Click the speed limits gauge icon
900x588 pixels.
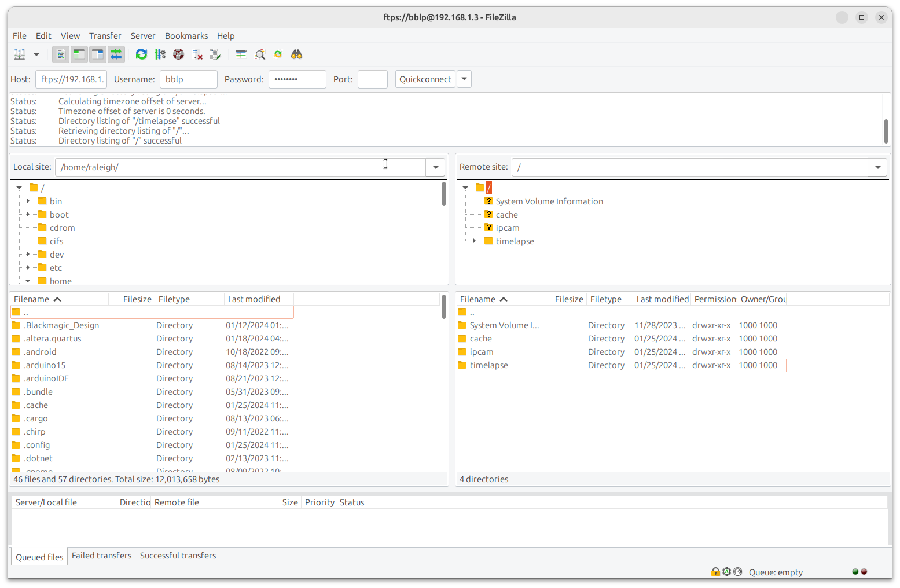[x=737, y=572]
